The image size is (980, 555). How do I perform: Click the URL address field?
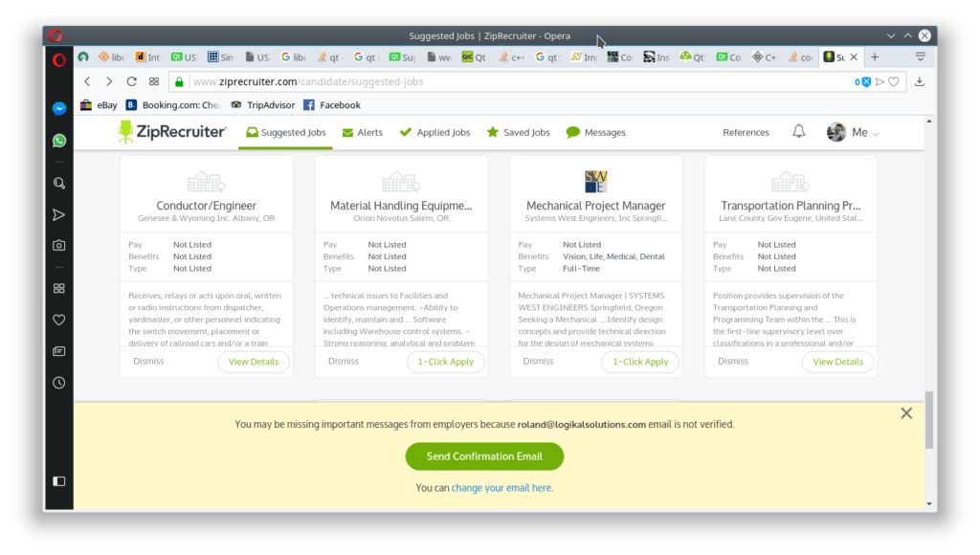[x=519, y=81]
